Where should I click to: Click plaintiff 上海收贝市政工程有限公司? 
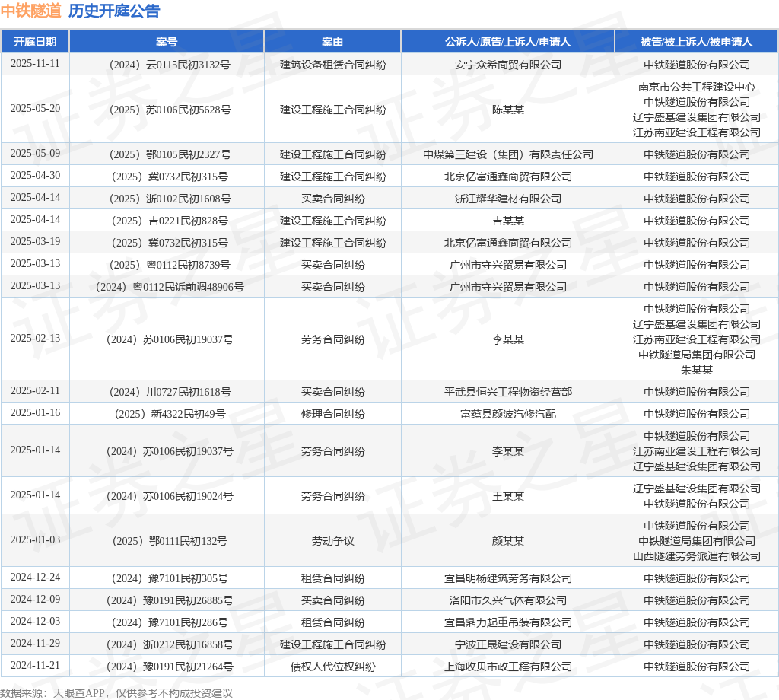[x=508, y=667]
